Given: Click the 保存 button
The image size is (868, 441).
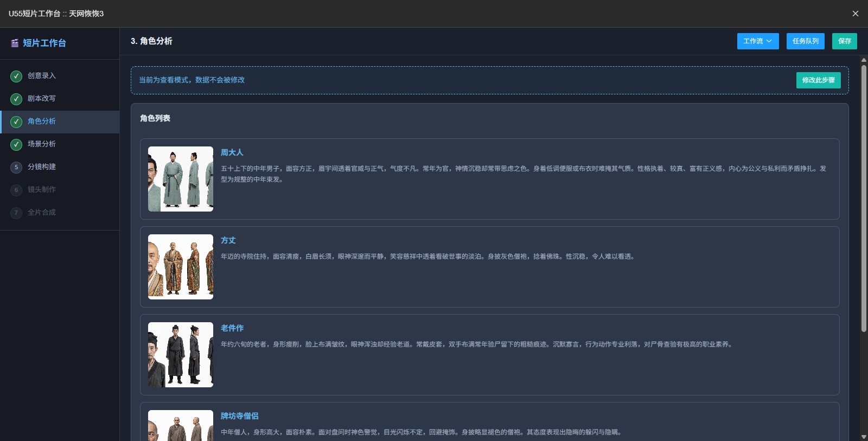Looking at the screenshot, I should pyautogui.click(x=845, y=41).
